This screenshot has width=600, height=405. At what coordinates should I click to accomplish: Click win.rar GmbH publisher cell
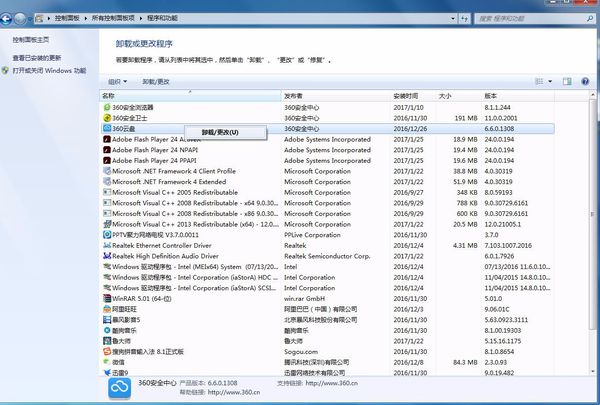304,299
